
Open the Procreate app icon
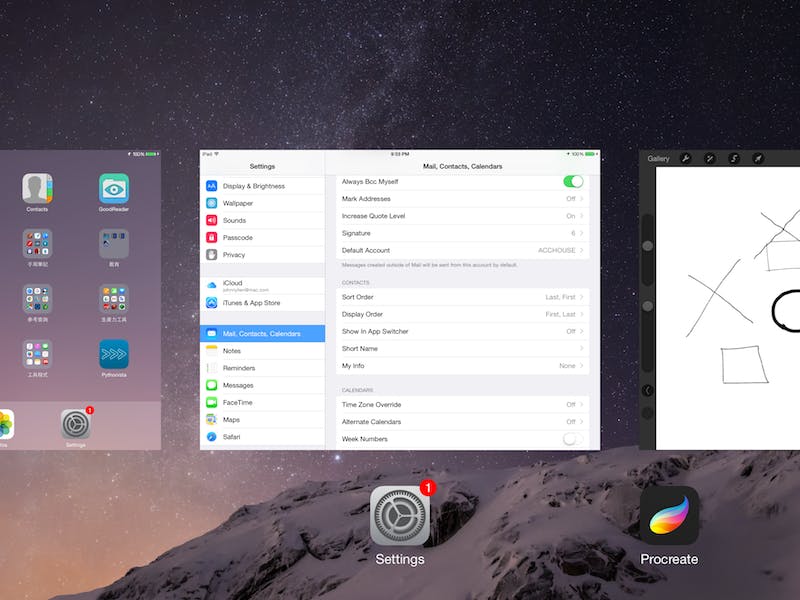(x=669, y=516)
